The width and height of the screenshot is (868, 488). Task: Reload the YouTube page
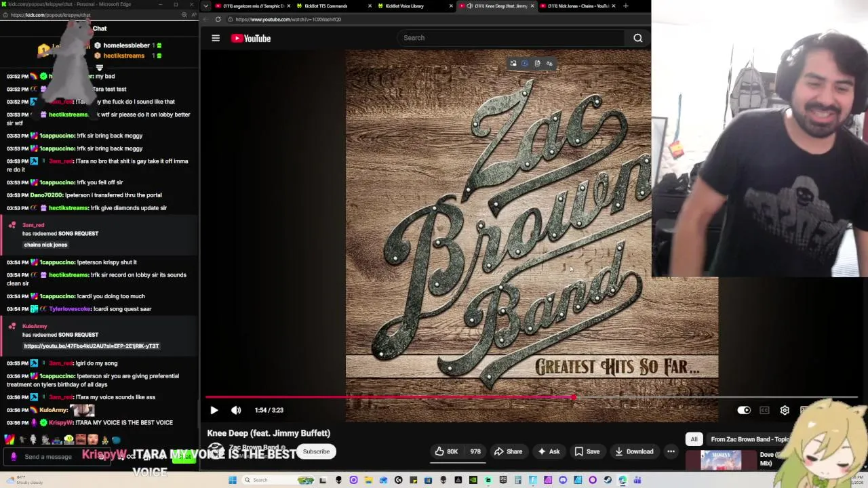coord(218,19)
